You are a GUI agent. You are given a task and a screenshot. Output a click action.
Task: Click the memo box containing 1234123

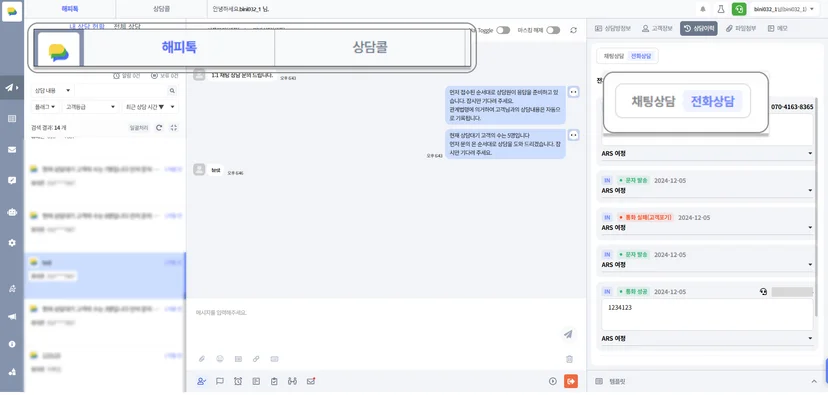click(707, 315)
